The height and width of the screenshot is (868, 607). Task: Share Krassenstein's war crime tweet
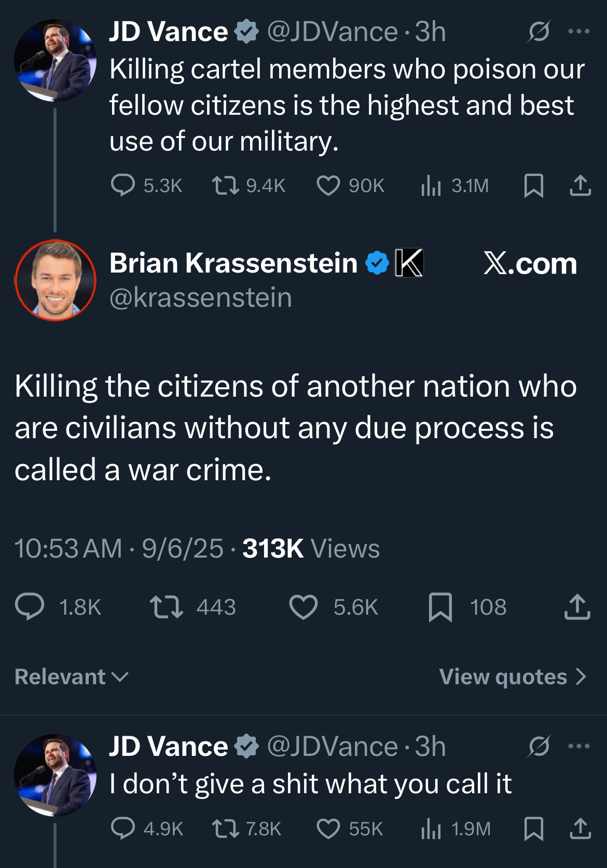(577, 607)
